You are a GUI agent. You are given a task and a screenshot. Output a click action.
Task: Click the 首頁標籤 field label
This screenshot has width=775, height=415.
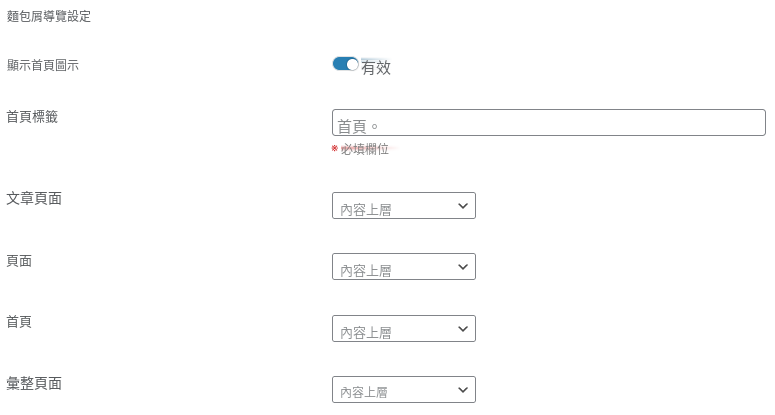32,117
